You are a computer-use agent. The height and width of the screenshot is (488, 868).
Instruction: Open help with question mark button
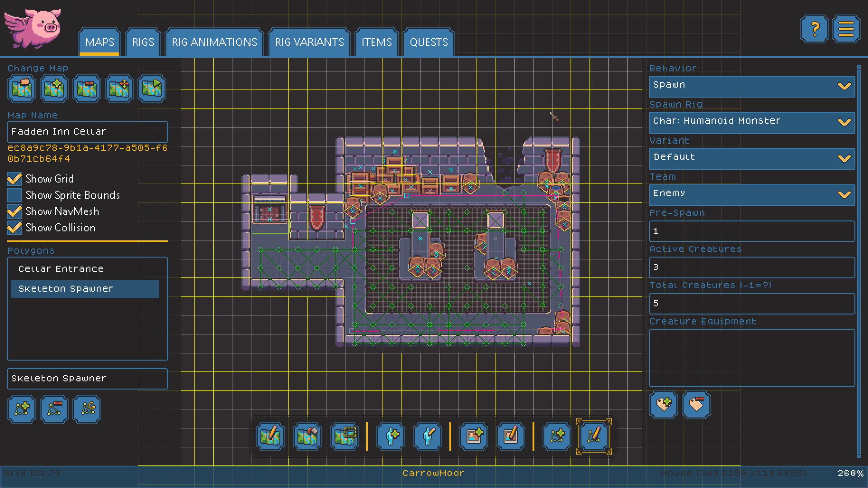pyautogui.click(x=814, y=29)
